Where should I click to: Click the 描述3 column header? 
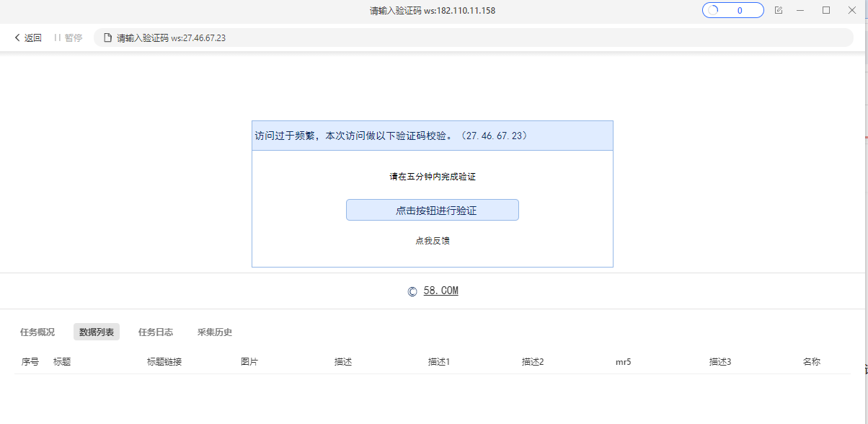(x=720, y=362)
